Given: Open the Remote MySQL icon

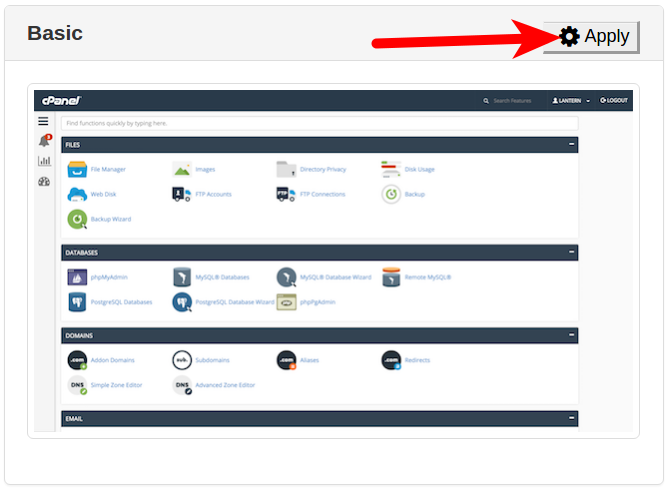Looking at the screenshot, I should [391, 277].
